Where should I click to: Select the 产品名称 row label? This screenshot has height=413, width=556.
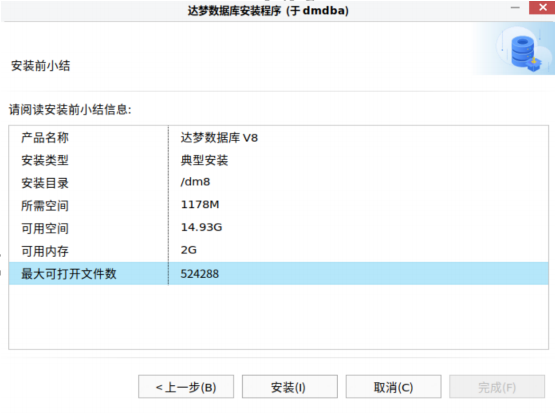pos(45,138)
